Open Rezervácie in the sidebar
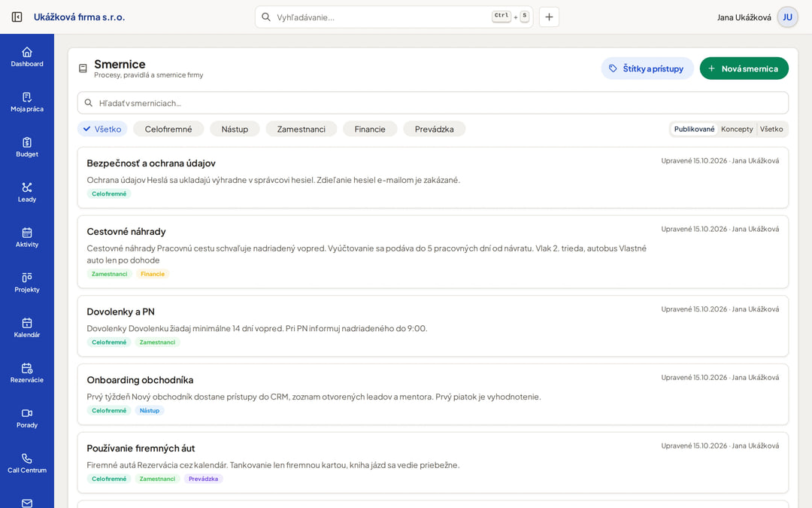Viewport: 812px width, 508px height. click(27, 373)
